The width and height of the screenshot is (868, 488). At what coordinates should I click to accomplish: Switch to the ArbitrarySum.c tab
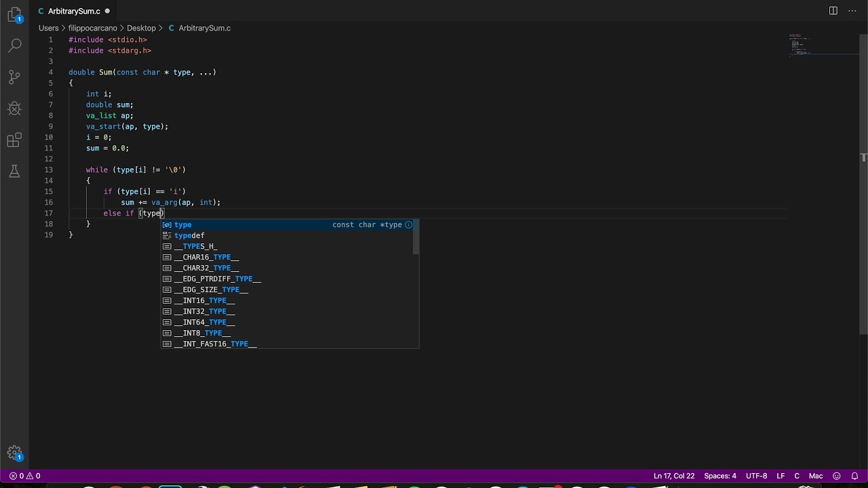74,11
